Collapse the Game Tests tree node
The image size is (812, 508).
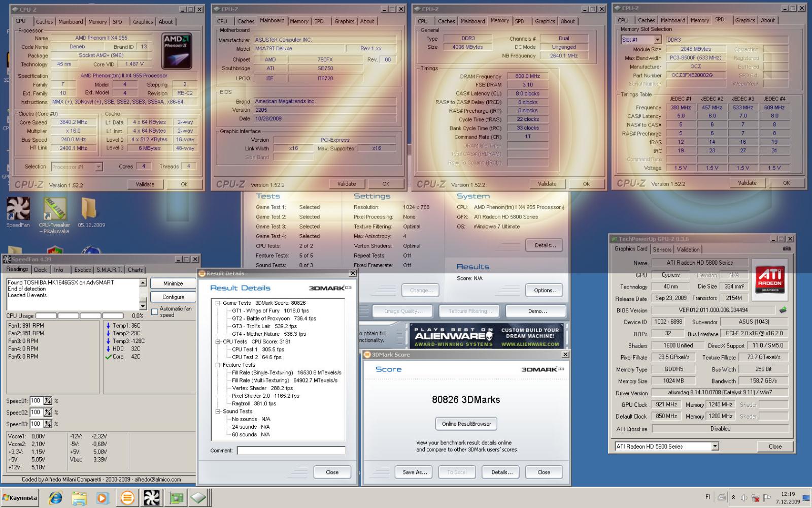218,303
